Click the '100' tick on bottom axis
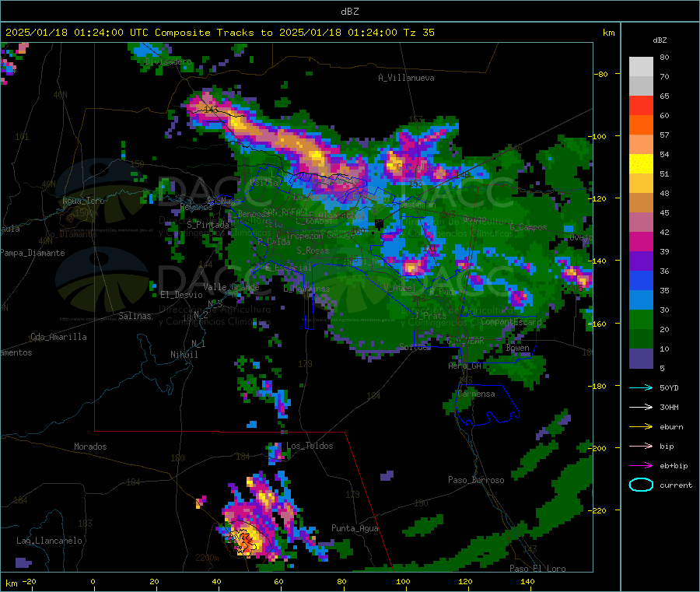The image size is (700, 592). pos(403,581)
